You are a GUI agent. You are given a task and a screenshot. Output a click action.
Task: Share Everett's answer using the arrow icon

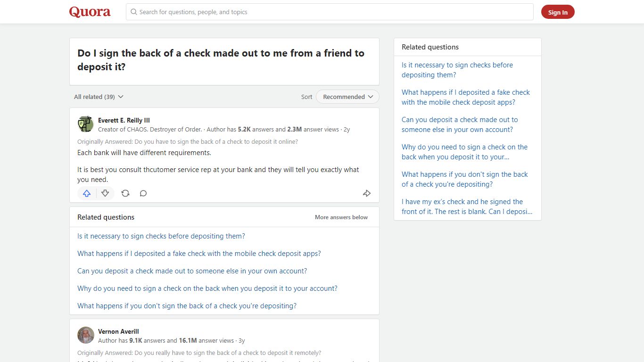pos(367,193)
